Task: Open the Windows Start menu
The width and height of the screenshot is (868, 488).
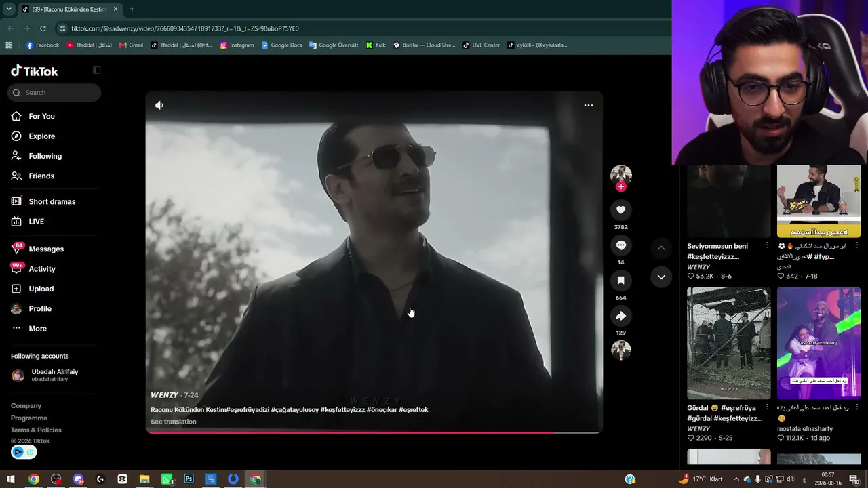Action: [x=11, y=479]
